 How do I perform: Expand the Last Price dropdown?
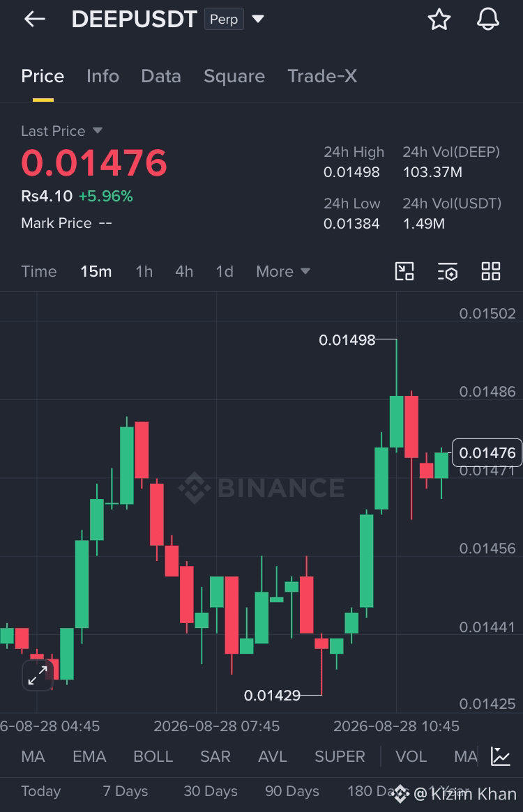click(x=98, y=130)
